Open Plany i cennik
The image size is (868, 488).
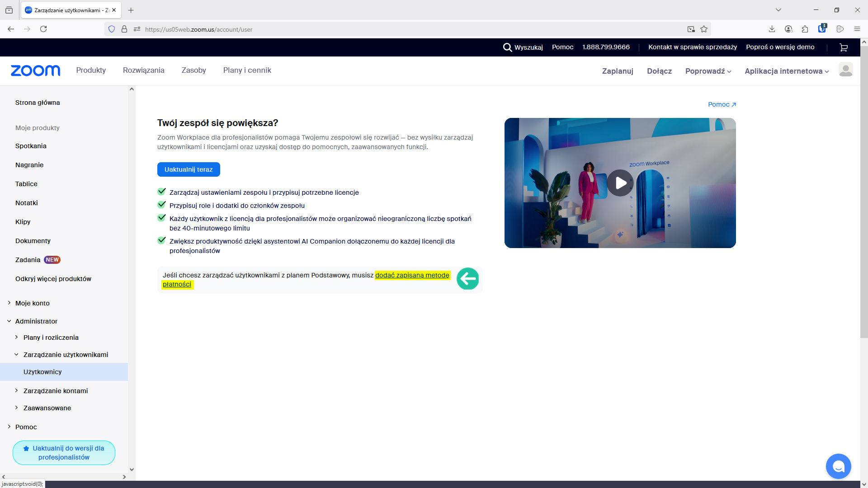coord(247,70)
